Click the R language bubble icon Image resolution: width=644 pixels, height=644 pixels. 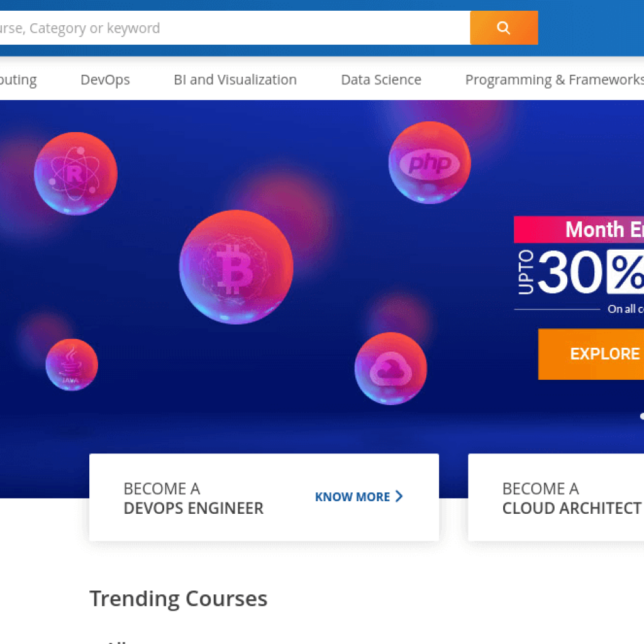point(75,174)
